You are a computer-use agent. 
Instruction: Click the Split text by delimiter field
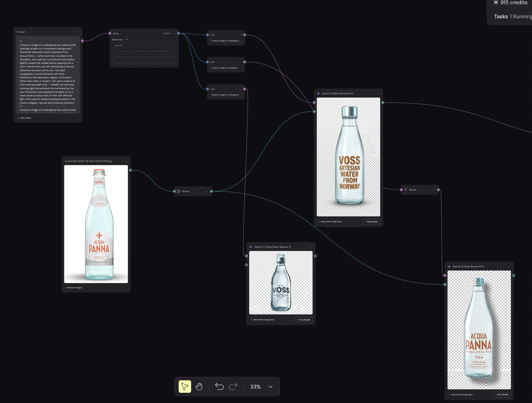127,40
